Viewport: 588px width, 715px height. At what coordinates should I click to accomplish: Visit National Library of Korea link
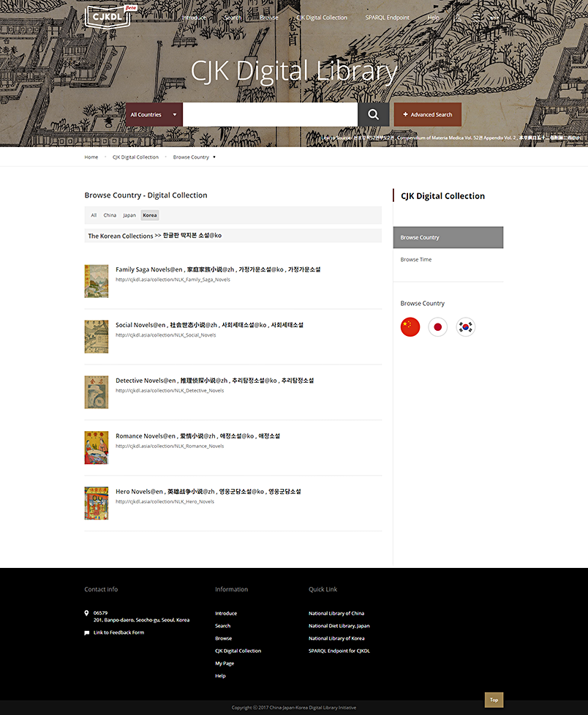(x=336, y=638)
